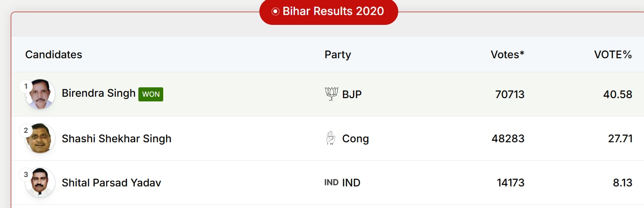Click the BJP lotus party icon

click(x=331, y=94)
